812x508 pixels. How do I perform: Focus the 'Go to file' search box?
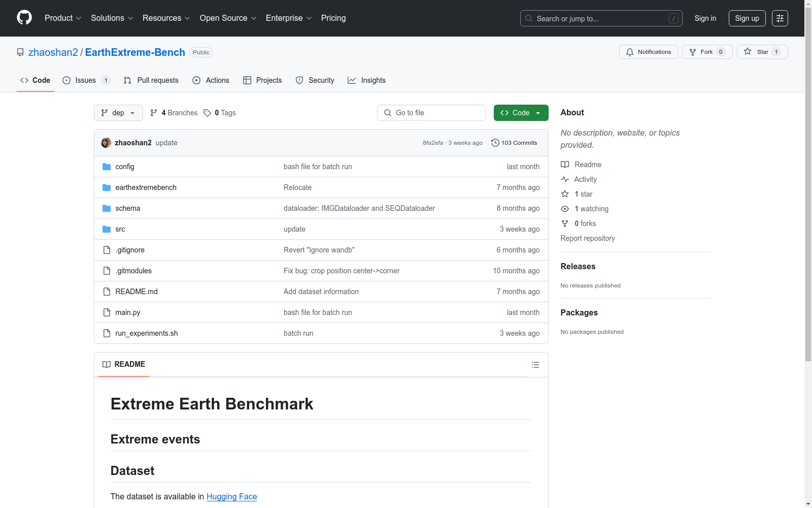pos(431,113)
